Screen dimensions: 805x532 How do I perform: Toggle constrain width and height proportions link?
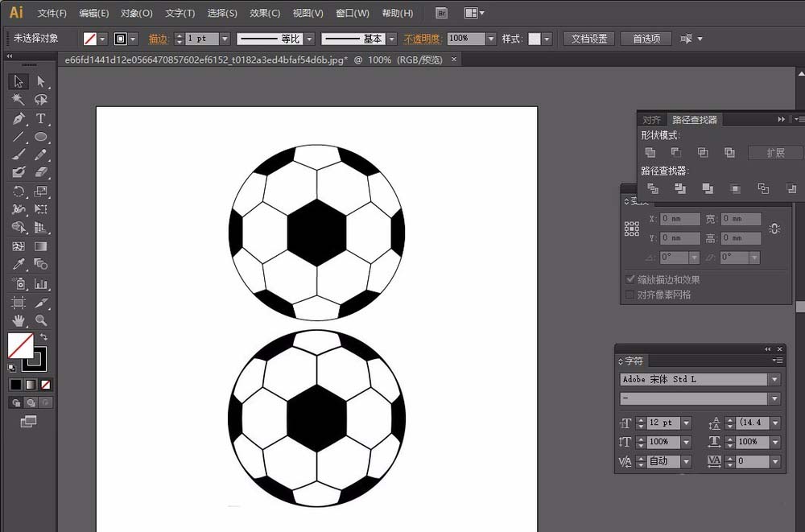pos(774,229)
